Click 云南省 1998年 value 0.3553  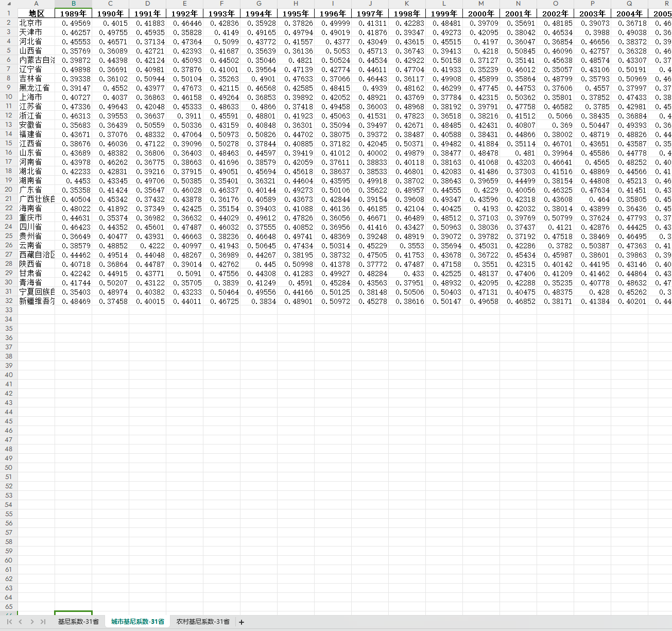point(407,245)
